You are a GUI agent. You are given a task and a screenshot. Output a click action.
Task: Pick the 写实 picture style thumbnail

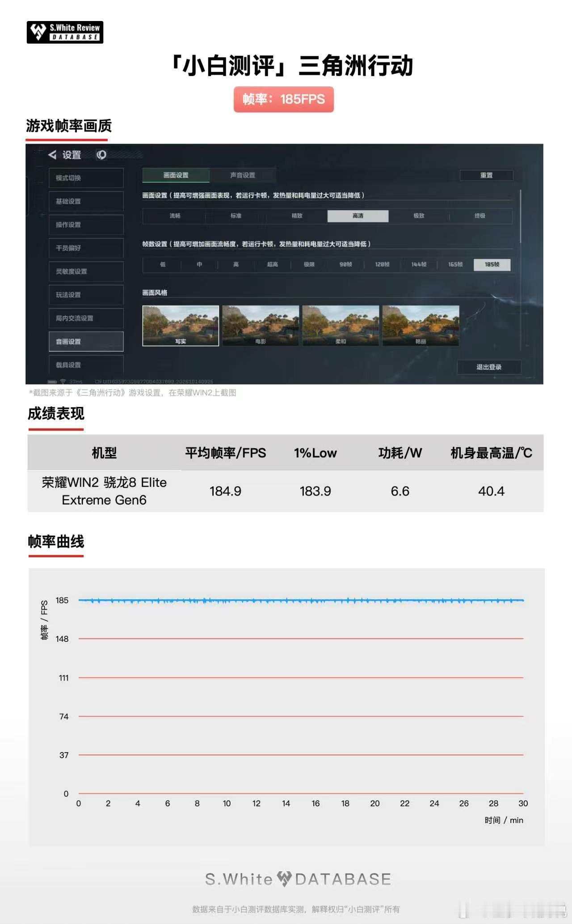[181, 326]
